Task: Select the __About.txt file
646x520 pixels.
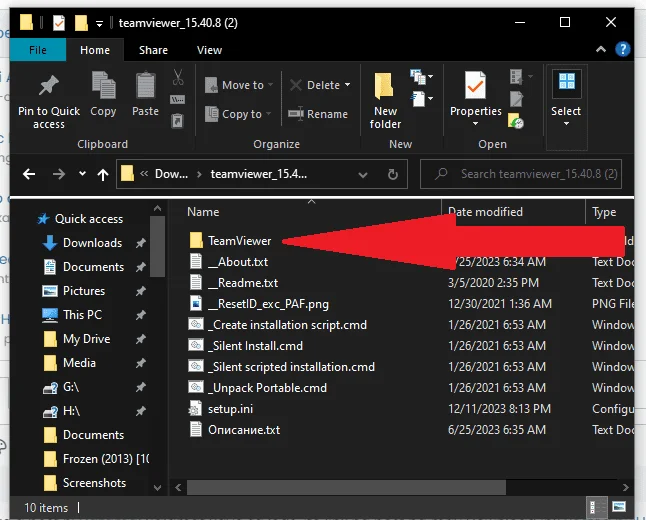Action: [x=229, y=262]
